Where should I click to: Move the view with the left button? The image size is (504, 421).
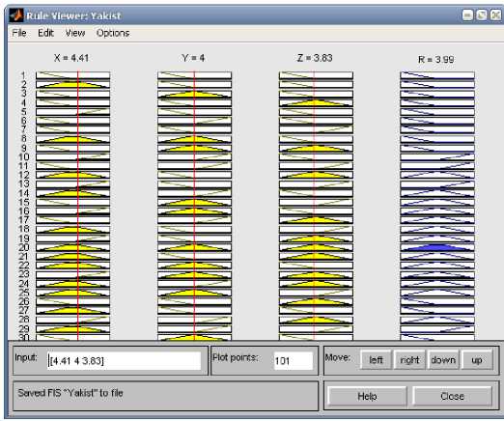click(376, 360)
